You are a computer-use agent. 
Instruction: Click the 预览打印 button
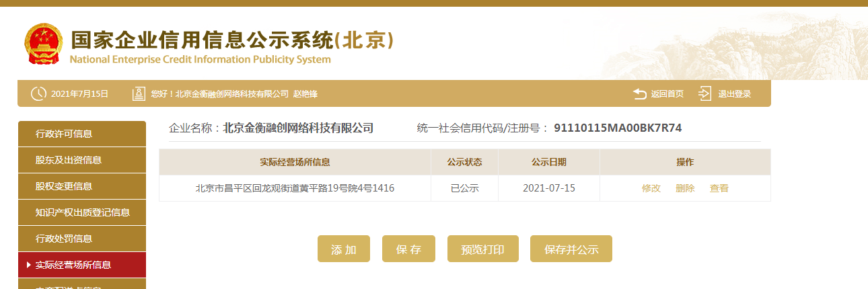pos(482,249)
